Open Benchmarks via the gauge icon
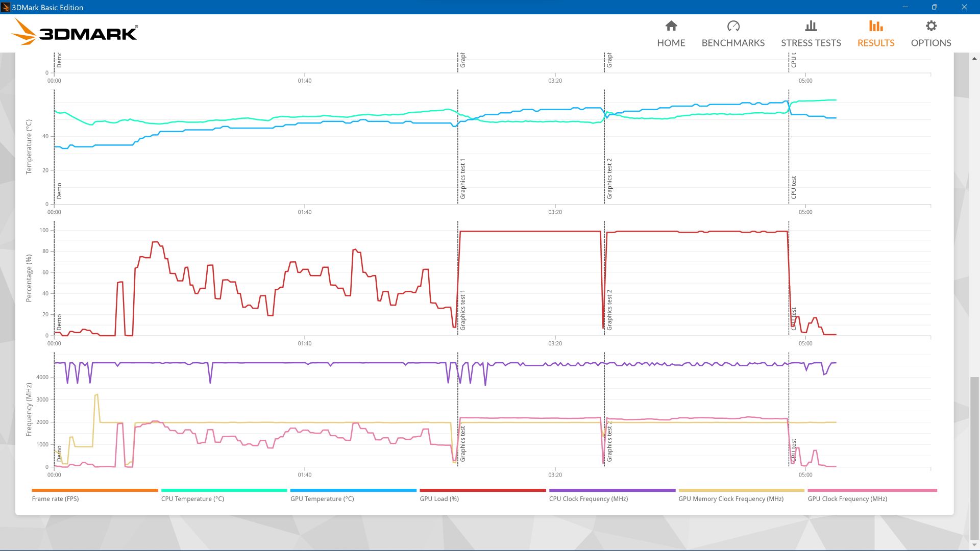The image size is (980, 551). 733,26
